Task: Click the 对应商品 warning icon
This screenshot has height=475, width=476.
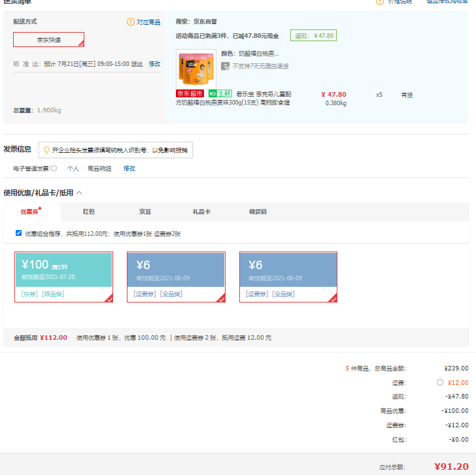Action: click(x=131, y=22)
